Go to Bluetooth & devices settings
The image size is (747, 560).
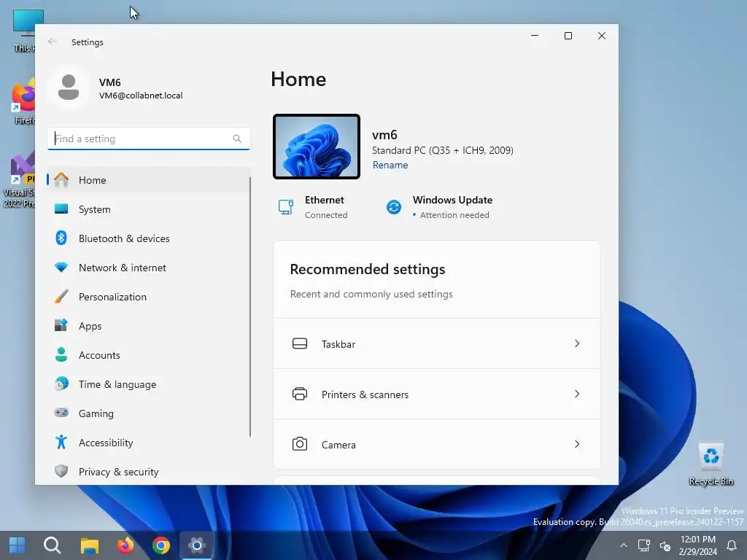148,238
